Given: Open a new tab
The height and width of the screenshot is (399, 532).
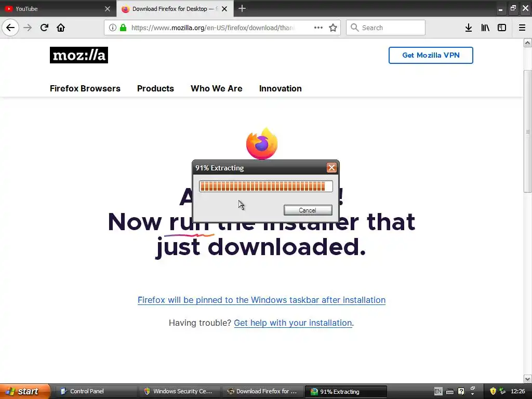Looking at the screenshot, I should tap(242, 8).
